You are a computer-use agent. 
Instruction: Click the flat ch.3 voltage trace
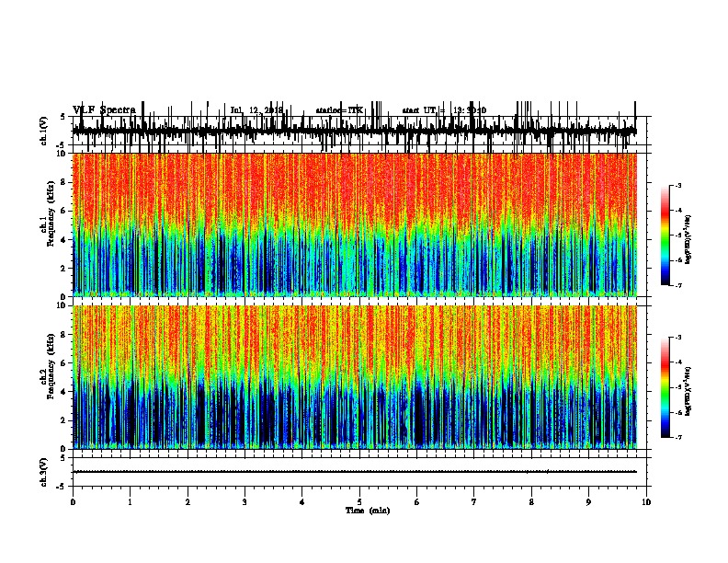click(x=354, y=472)
